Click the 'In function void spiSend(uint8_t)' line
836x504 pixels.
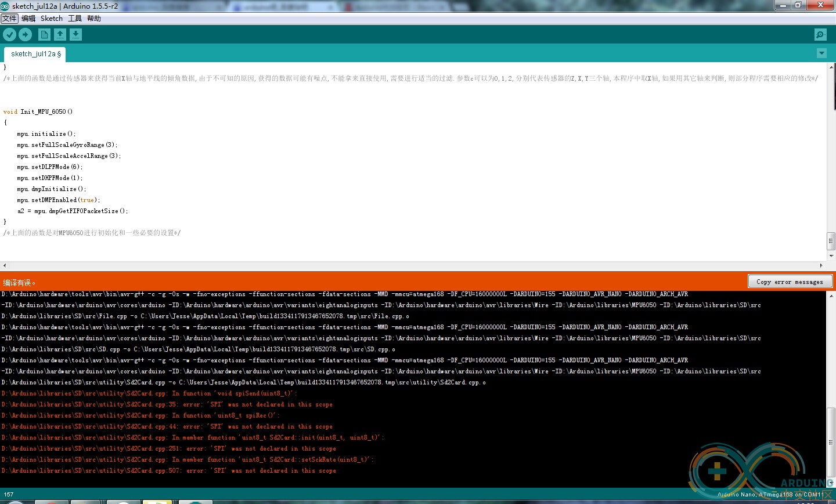click(149, 393)
